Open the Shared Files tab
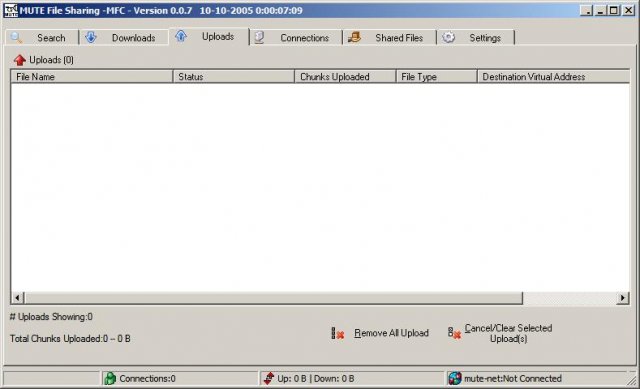This screenshot has width=640, height=389. click(x=390, y=38)
